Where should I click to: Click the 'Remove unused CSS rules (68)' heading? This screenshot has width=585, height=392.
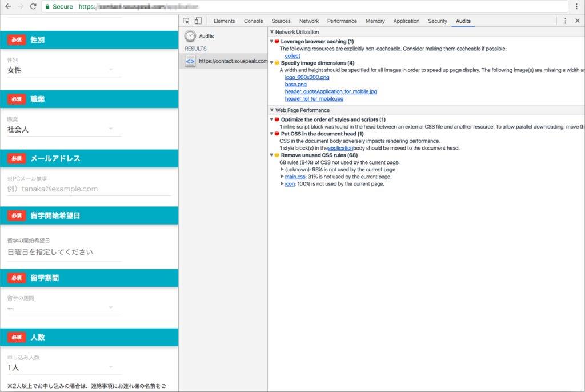tap(319, 155)
